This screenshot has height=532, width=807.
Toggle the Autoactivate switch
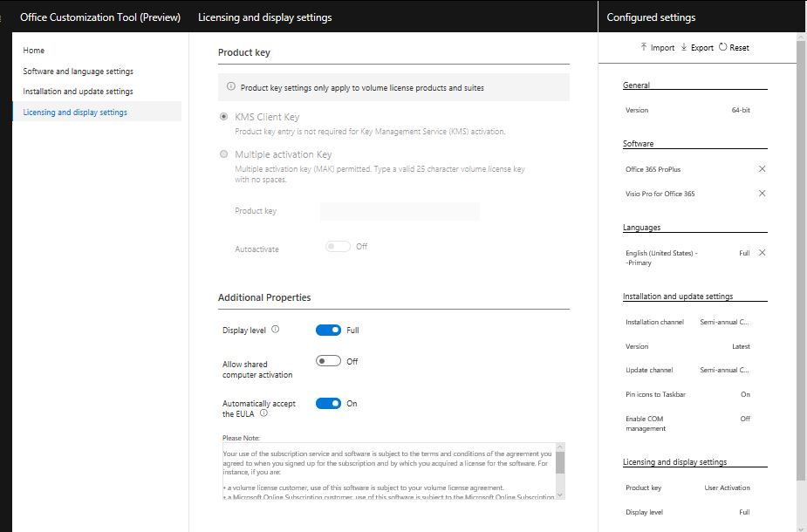point(338,247)
